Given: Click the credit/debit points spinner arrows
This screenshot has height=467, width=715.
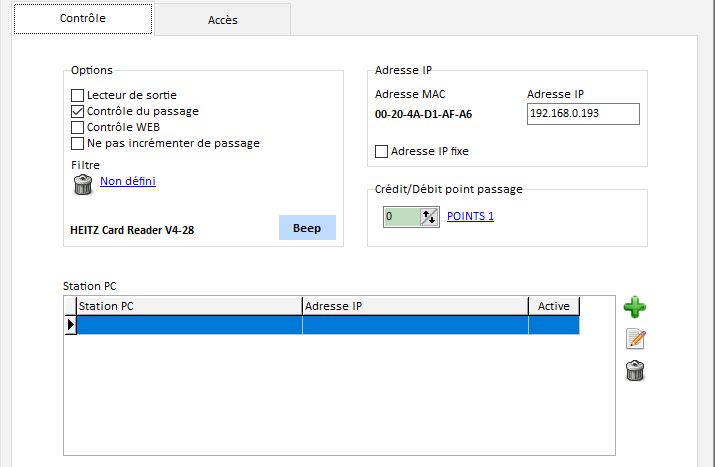Looking at the screenshot, I should click(429, 216).
